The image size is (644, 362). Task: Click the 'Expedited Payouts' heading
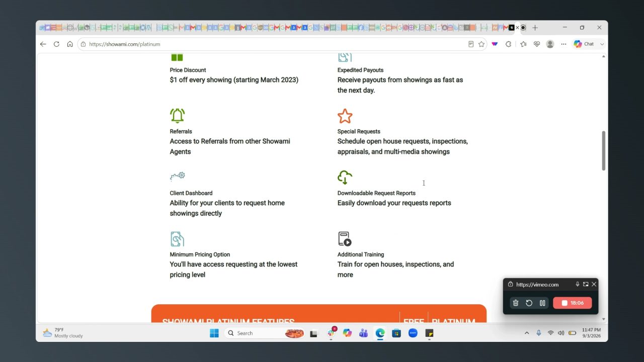(x=360, y=70)
